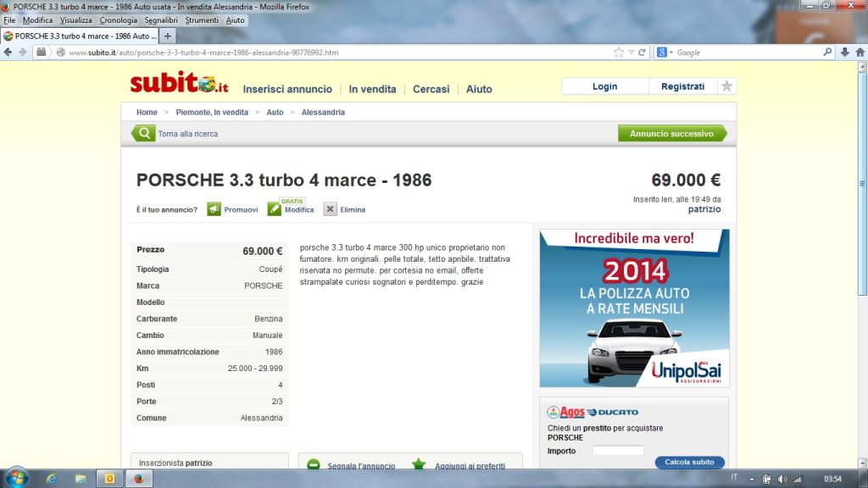Open the Cercasi navigation link
This screenshot has height=488, width=868.
[431, 89]
